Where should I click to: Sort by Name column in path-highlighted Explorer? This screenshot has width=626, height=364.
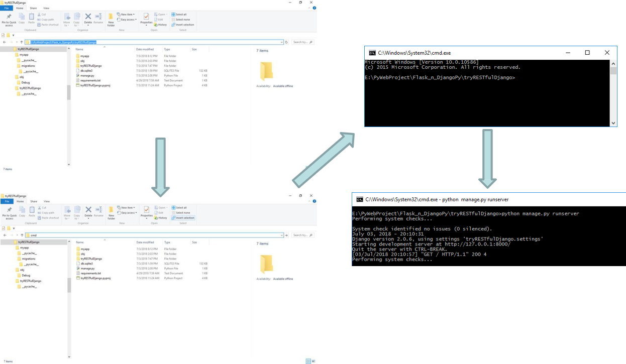tap(79, 49)
